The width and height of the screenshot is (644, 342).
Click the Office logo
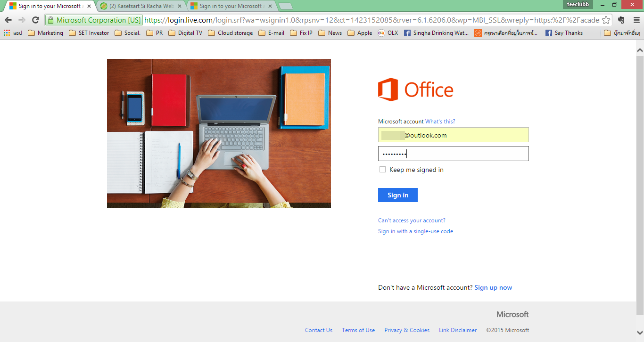(415, 90)
